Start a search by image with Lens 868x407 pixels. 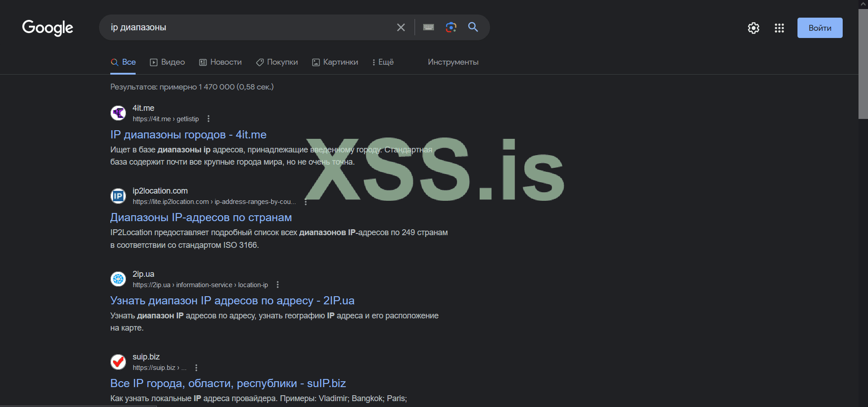tap(451, 28)
